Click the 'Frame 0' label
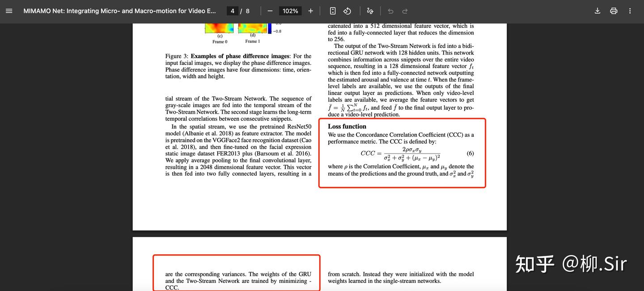Viewport: 644px width, 291px height. click(x=220, y=42)
